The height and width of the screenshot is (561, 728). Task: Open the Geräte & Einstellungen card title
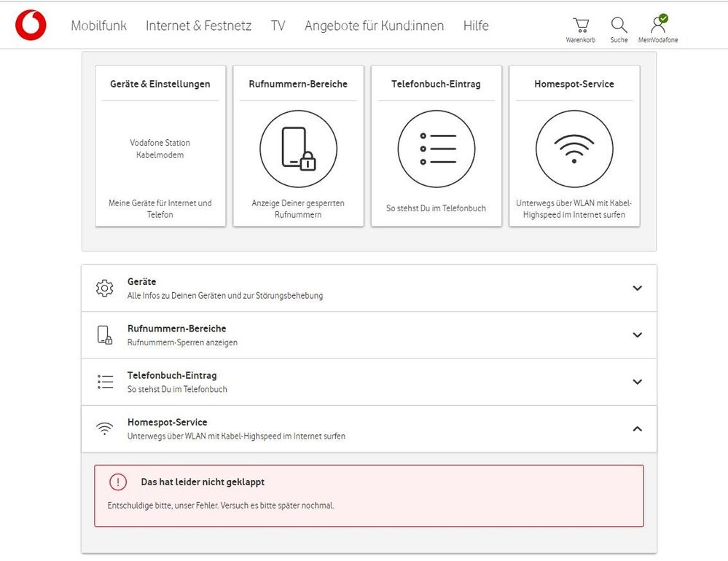click(x=160, y=84)
